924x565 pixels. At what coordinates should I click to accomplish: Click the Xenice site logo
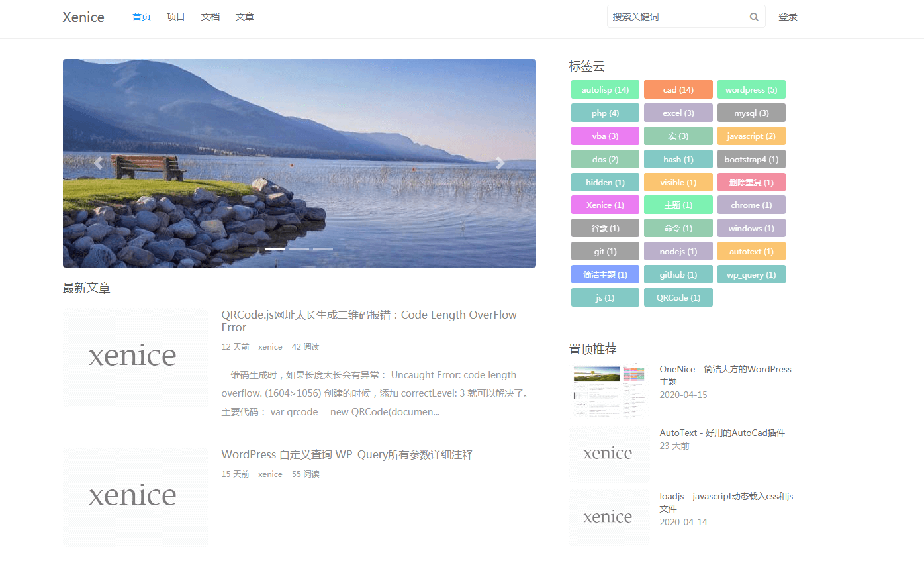coord(83,17)
